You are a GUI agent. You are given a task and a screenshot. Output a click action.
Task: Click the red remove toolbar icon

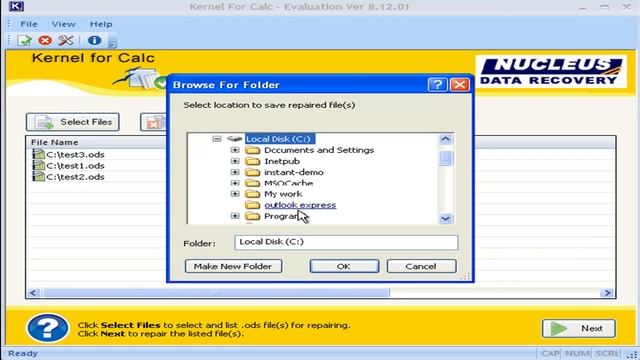tap(45, 40)
